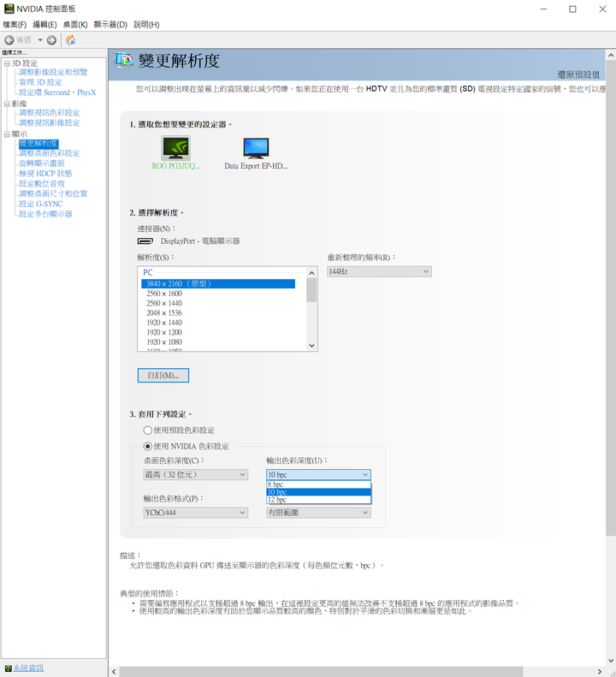The height and width of the screenshot is (677, 616).
Task: Click the back navigation arrow icon
Action: 9,40
